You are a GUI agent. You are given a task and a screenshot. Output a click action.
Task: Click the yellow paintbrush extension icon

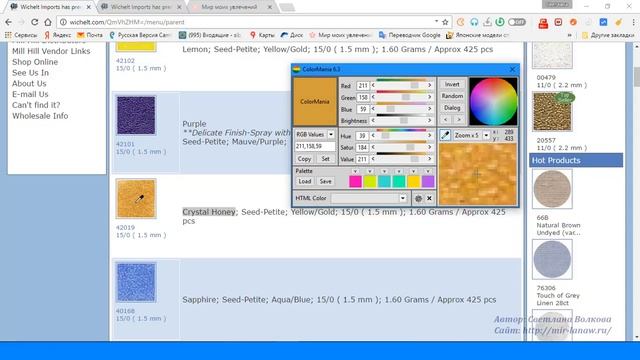[619, 22]
